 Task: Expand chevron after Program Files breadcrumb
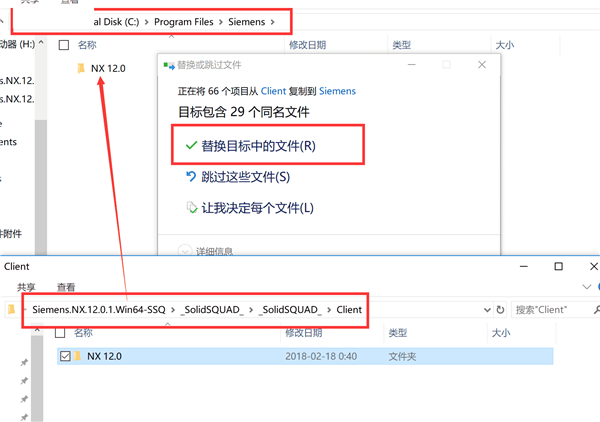[x=221, y=22]
